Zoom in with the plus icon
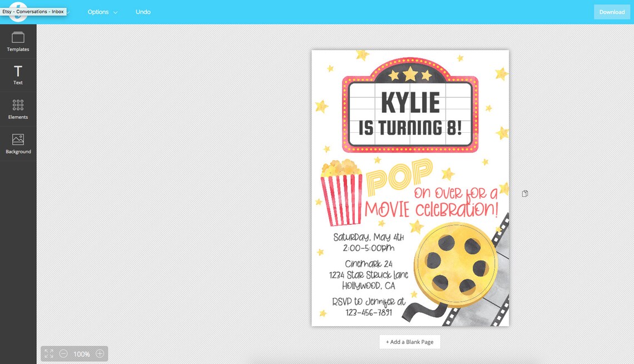Screen dimensions: 634x364 coord(100,354)
